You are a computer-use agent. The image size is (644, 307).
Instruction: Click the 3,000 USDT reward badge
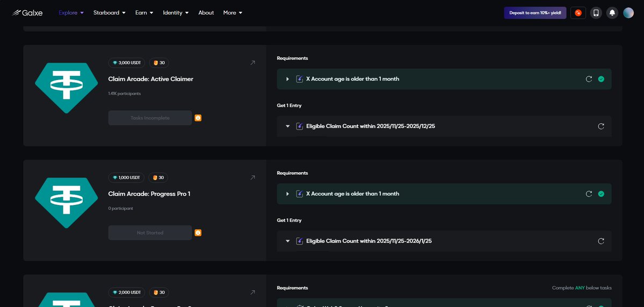tap(127, 63)
